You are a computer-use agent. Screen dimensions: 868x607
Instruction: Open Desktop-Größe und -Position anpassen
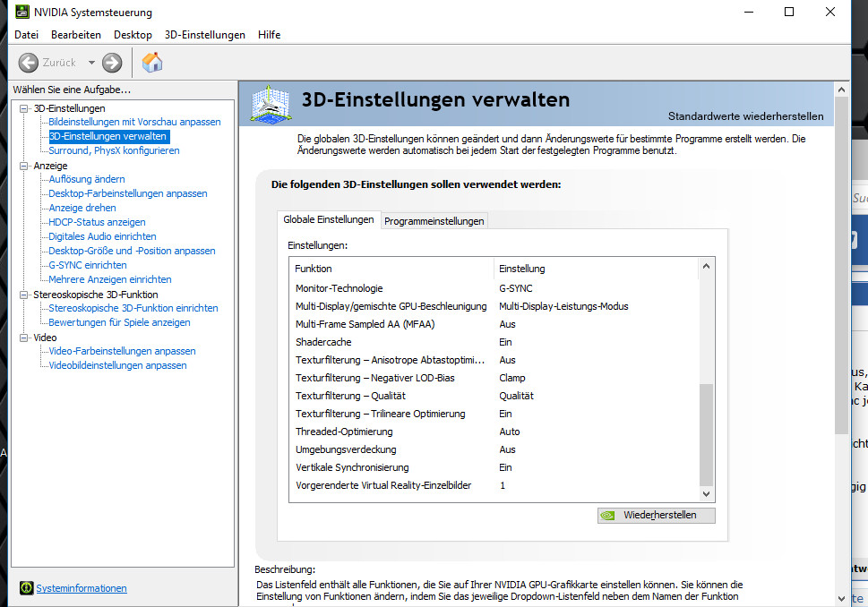(132, 251)
